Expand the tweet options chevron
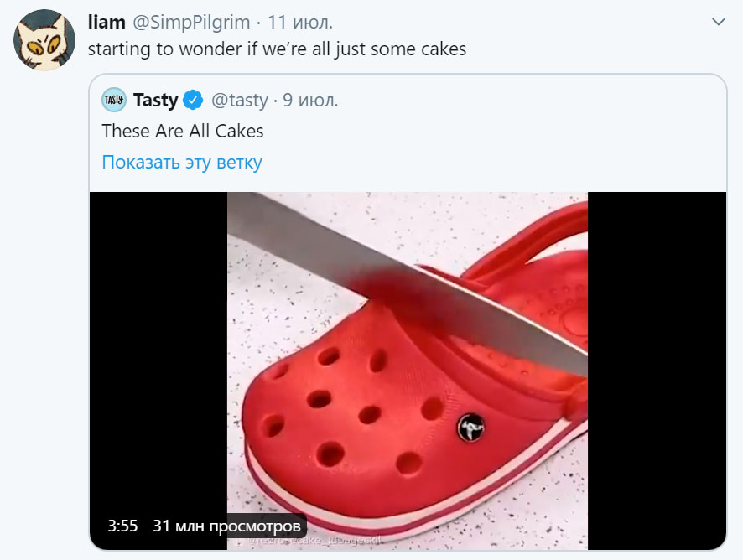743x560 pixels. [719, 22]
